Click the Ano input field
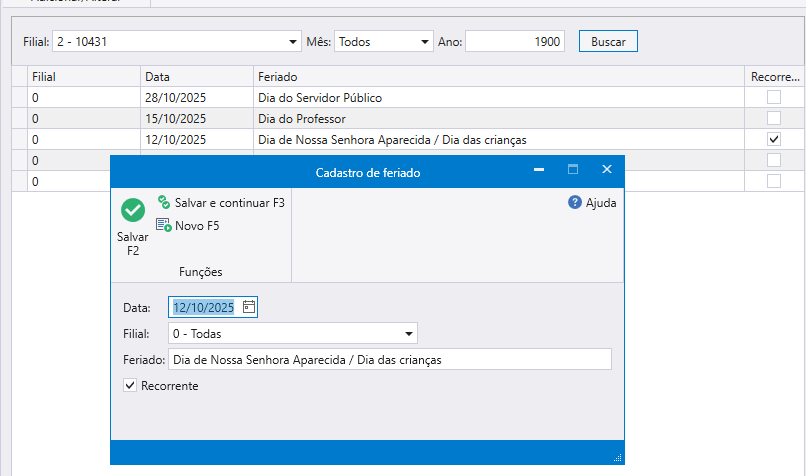Image resolution: width=806 pixels, height=476 pixels. coord(514,42)
